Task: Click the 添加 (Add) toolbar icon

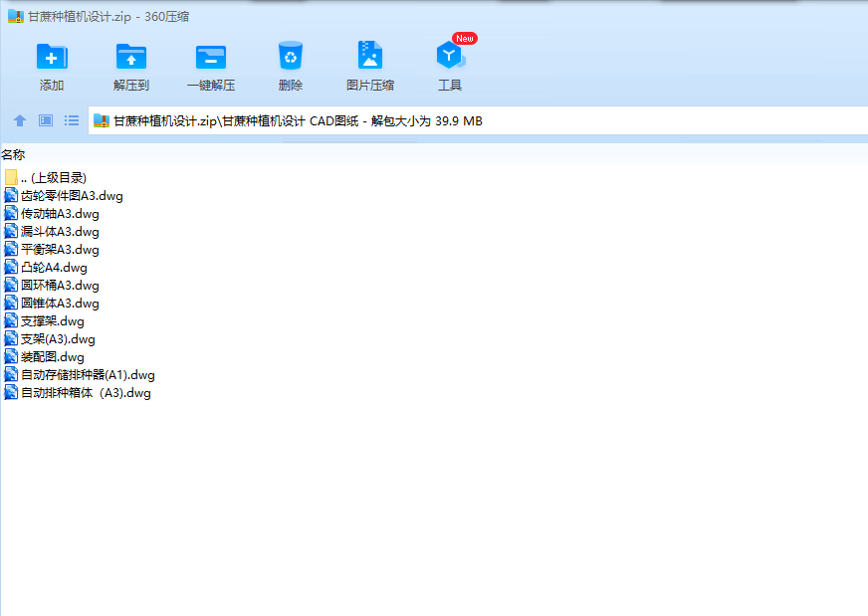Action: coord(52,57)
